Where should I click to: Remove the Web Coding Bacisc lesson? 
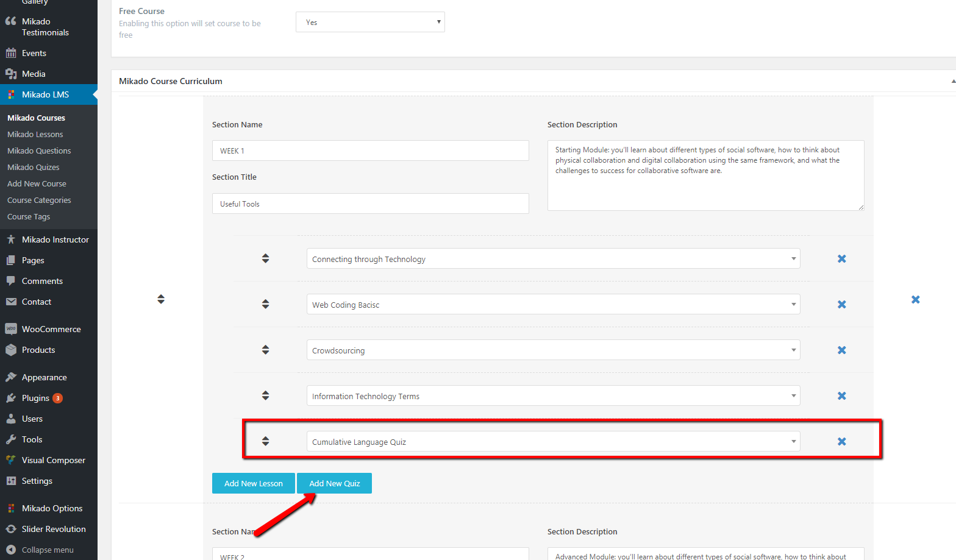pyautogui.click(x=842, y=305)
